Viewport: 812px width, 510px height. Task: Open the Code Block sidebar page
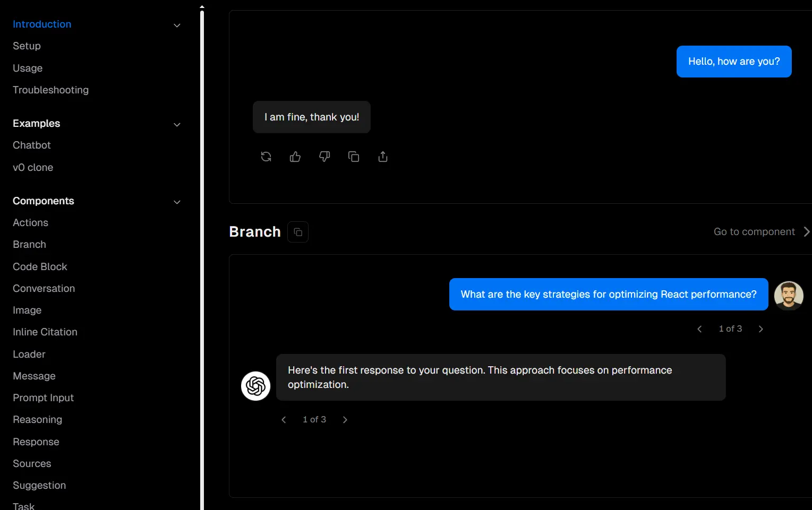coord(40,266)
